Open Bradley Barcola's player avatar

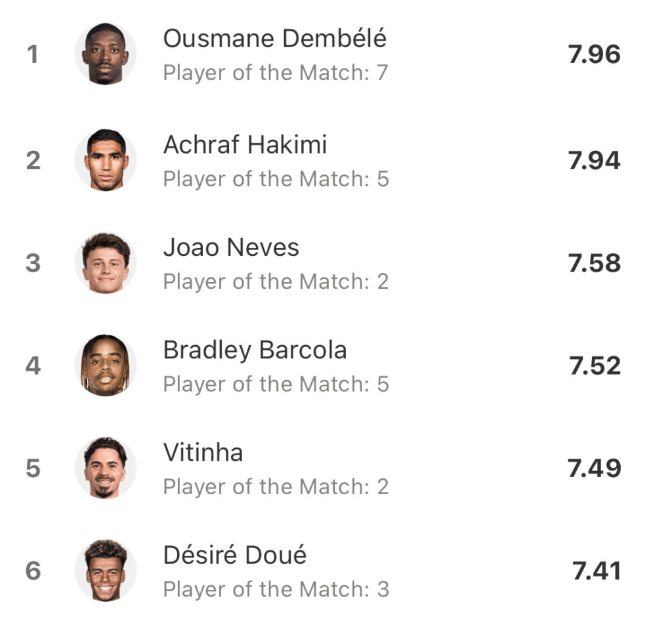click(106, 365)
